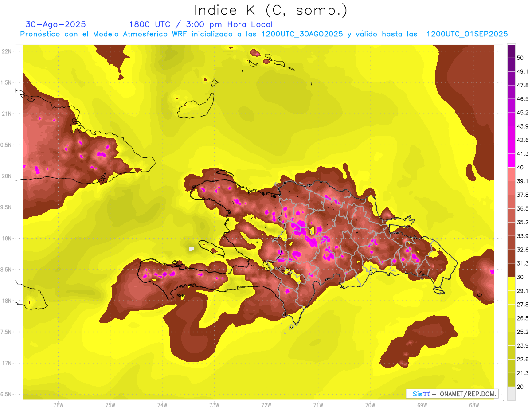Click the "68W" longitude label

474,405
